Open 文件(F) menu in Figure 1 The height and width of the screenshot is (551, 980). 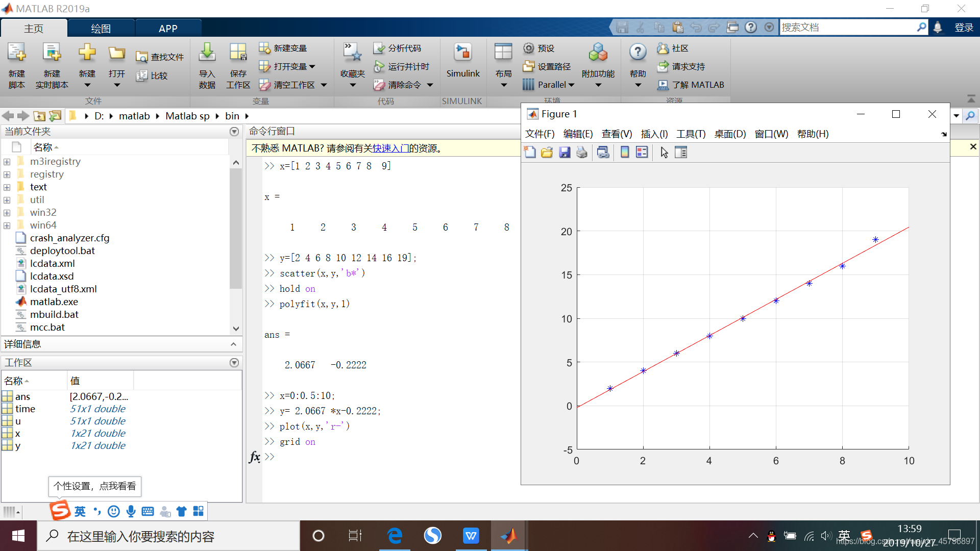pos(540,134)
